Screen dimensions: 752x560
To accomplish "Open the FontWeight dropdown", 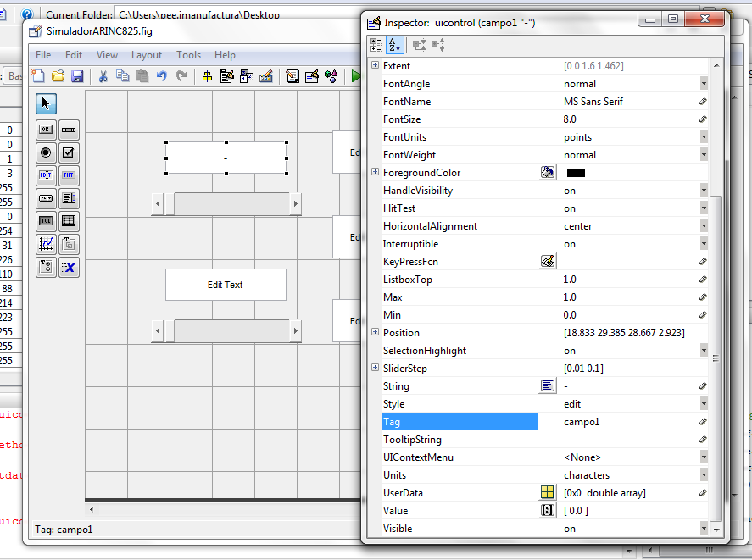I will tap(704, 155).
